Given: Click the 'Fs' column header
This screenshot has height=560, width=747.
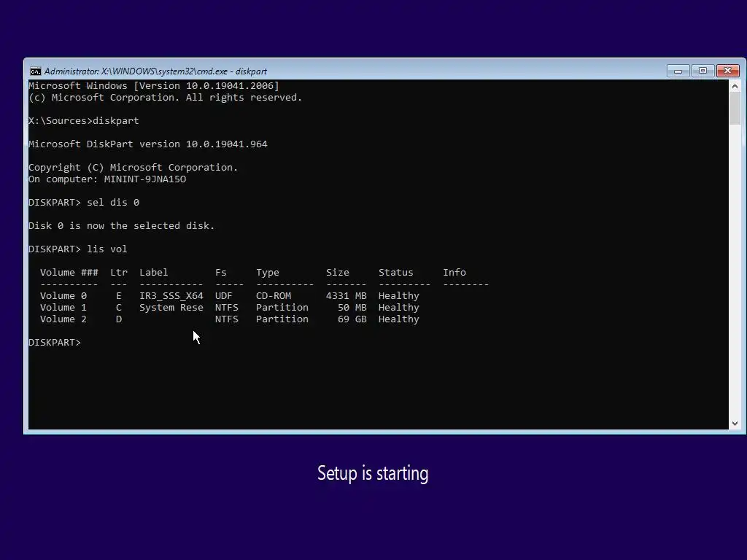Looking at the screenshot, I should click(220, 273).
